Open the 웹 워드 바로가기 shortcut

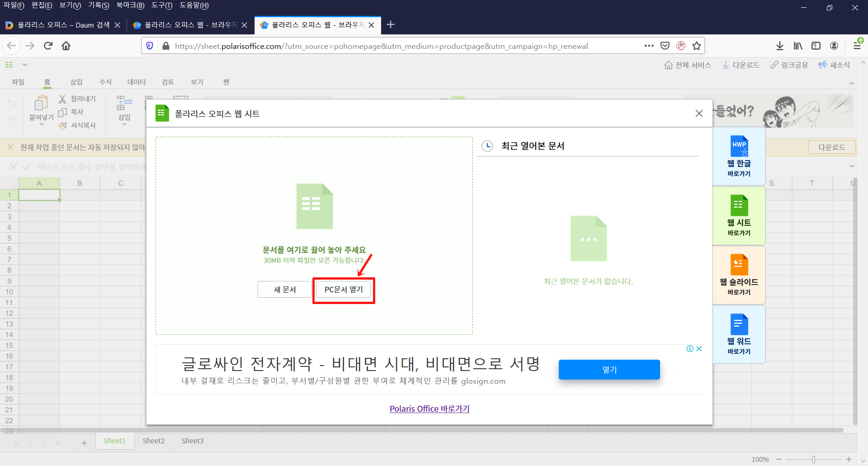click(x=739, y=334)
